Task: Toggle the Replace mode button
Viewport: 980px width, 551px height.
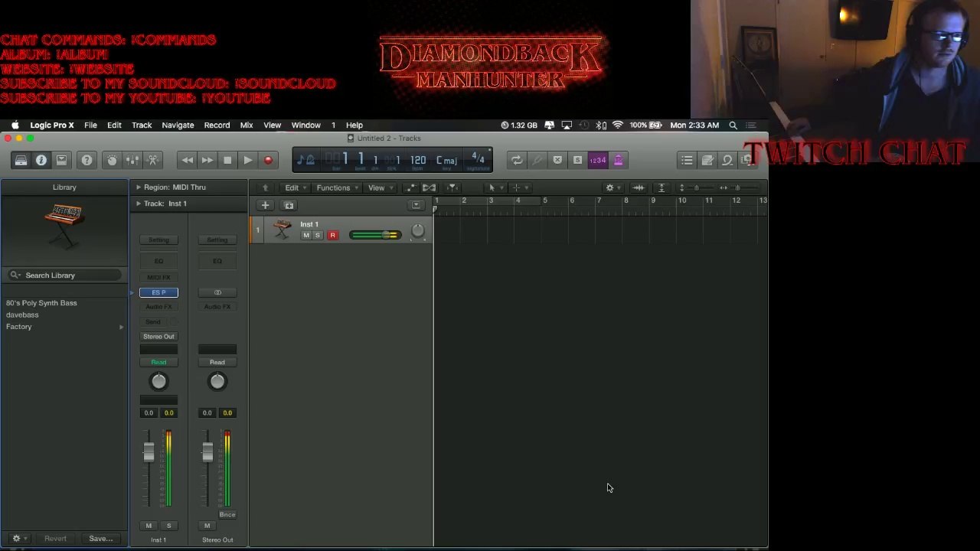Action: tap(557, 160)
